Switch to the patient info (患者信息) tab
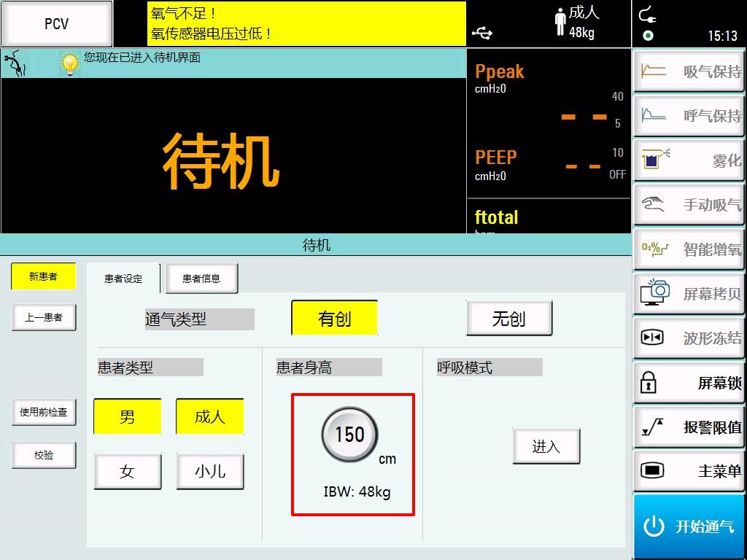The height and width of the screenshot is (560, 747). tap(201, 278)
